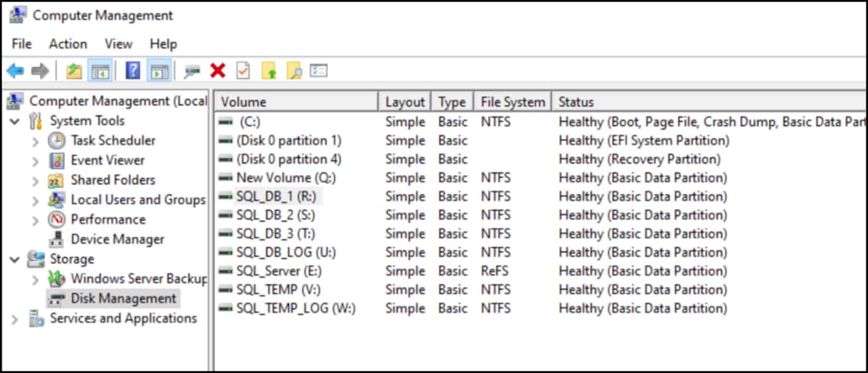This screenshot has width=868, height=373.
Task: Expand Local Users and Groups node
Action: [x=36, y=200]
